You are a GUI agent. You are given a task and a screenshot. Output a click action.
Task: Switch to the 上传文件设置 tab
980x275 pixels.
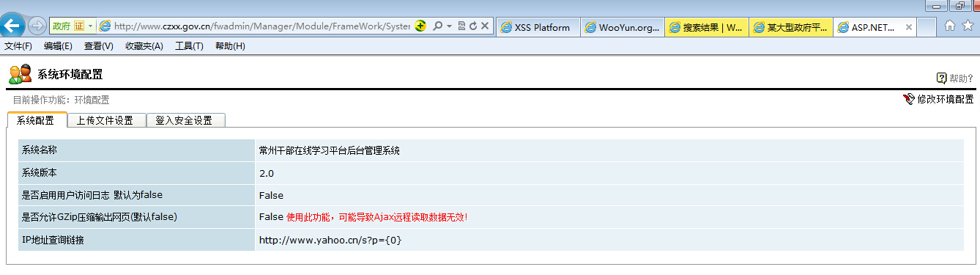tap(105, 120)
